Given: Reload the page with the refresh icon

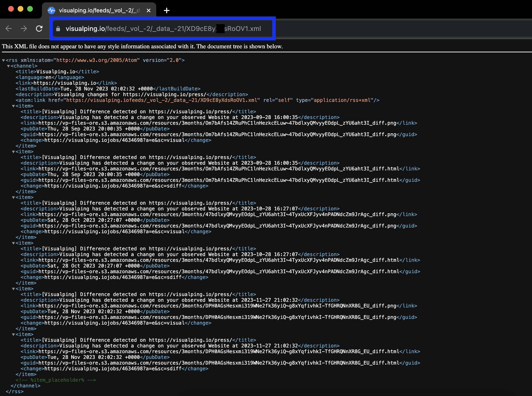Looking at the screenshot, I should 39,29.
